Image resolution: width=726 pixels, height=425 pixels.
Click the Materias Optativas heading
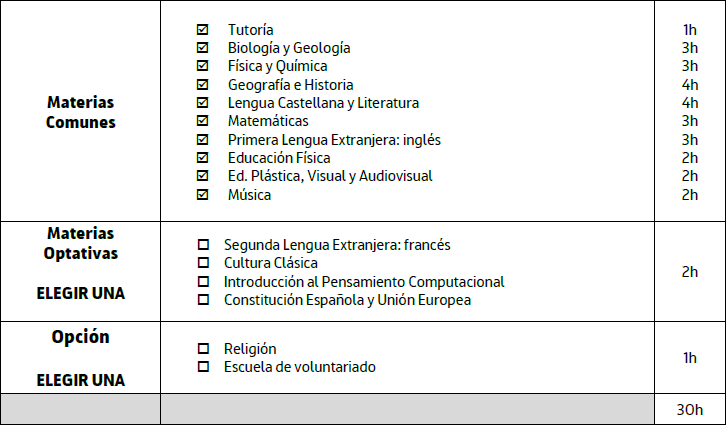tap(81, 243)
